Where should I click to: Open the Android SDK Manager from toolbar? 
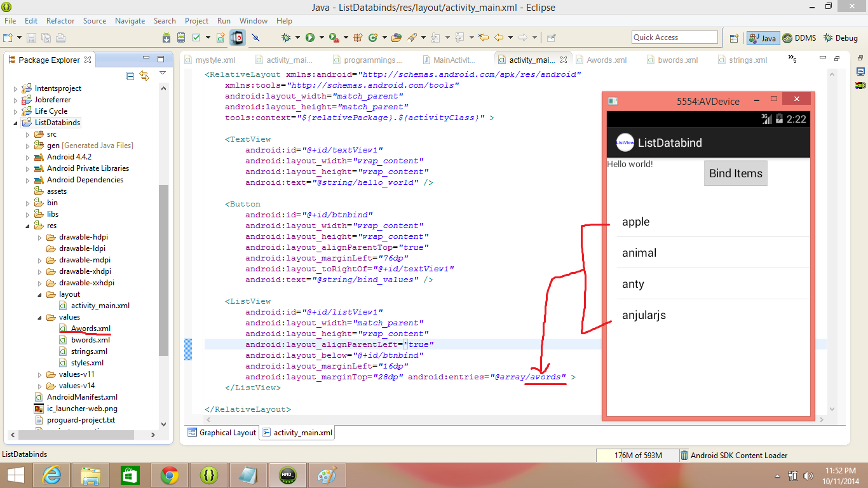[166, 38]
